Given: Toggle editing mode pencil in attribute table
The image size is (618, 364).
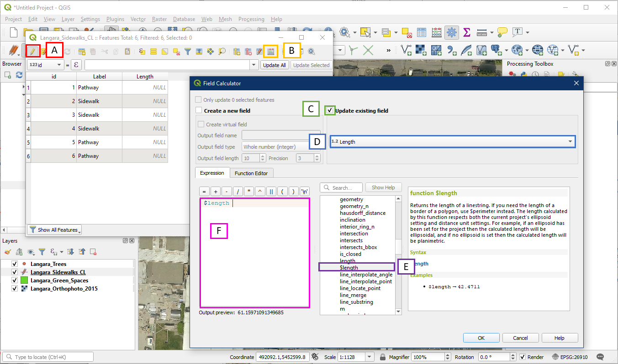Looking at the screenshot, I should tap(32, 51).
